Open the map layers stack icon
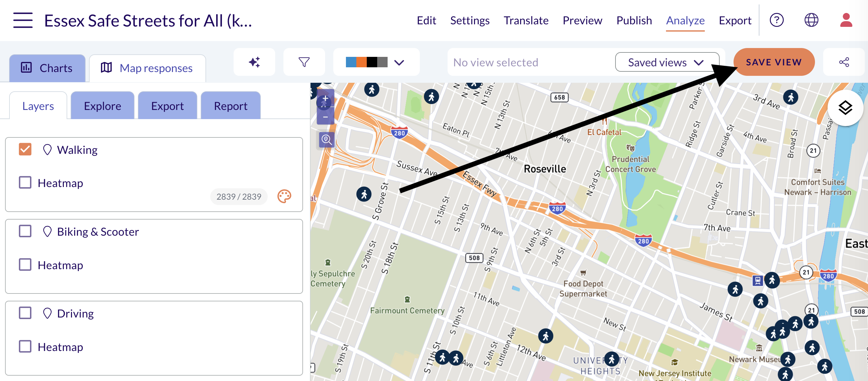 [x=845, y=108]
